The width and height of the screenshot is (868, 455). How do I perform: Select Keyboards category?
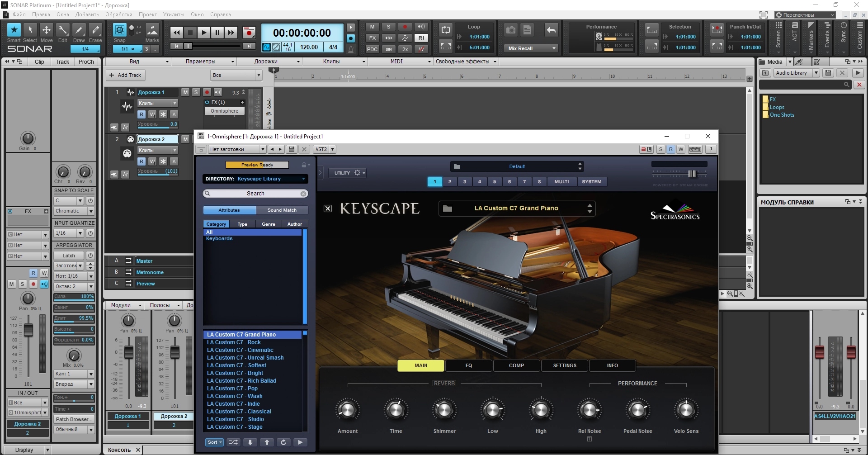tap(219, 238)
